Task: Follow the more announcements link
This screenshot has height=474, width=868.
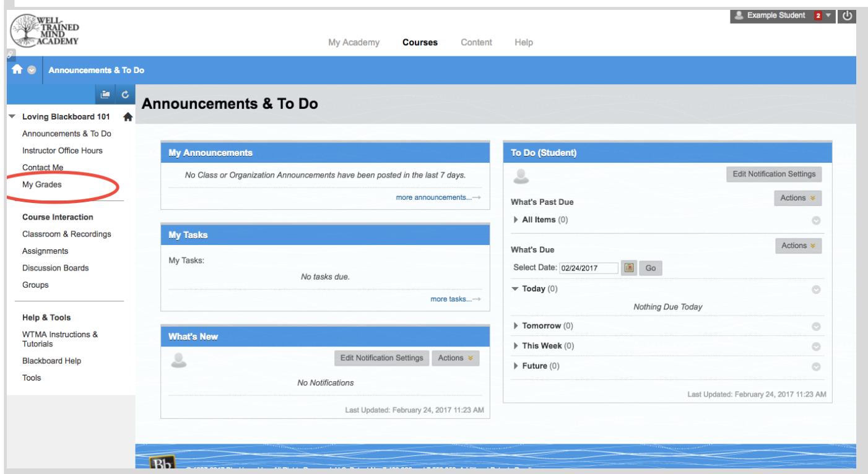Action: point(437,197)
